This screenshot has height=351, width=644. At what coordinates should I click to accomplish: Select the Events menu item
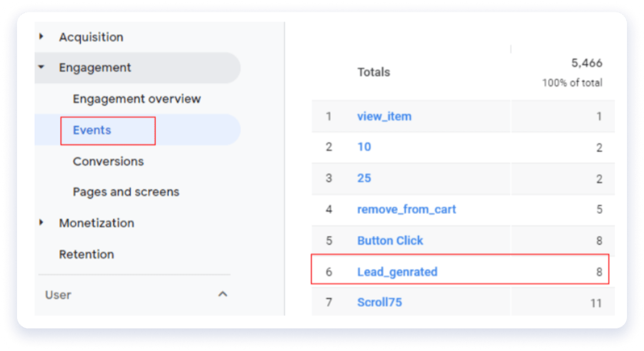(x=92, y=130)
